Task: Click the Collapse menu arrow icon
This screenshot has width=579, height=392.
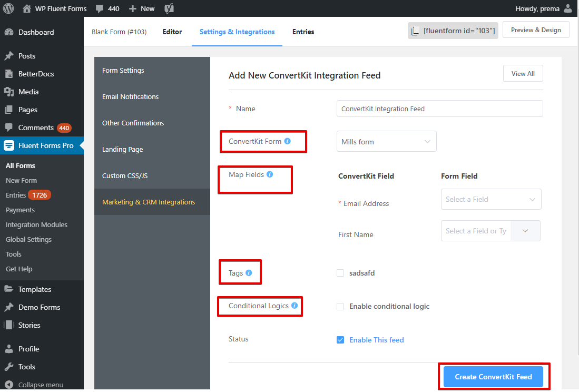Action: coord(9,385)
